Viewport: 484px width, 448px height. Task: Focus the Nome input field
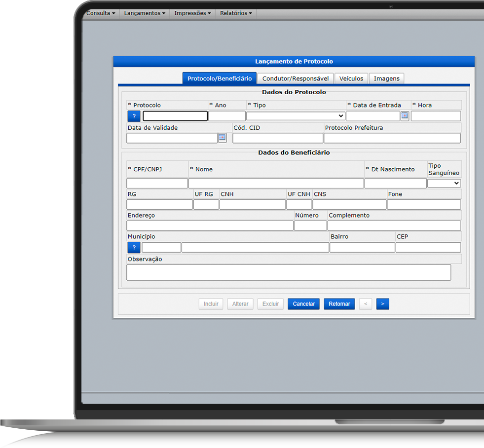(276, 183)
